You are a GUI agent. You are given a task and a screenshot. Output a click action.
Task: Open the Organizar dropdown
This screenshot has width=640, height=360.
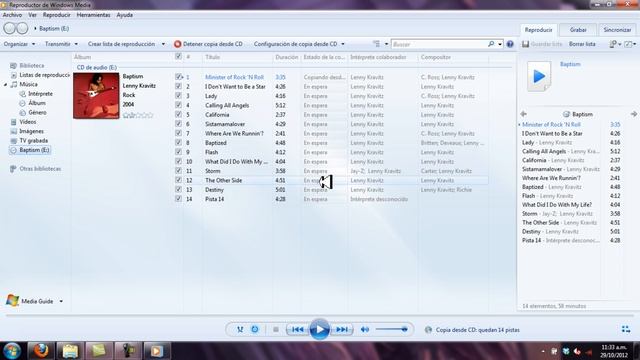click(x=19, y=44)
